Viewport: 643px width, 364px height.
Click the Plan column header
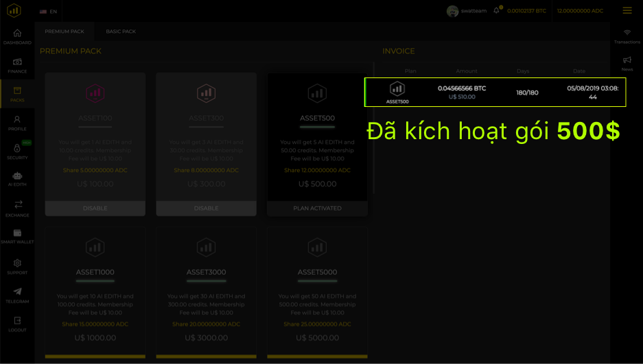[410, 71]
